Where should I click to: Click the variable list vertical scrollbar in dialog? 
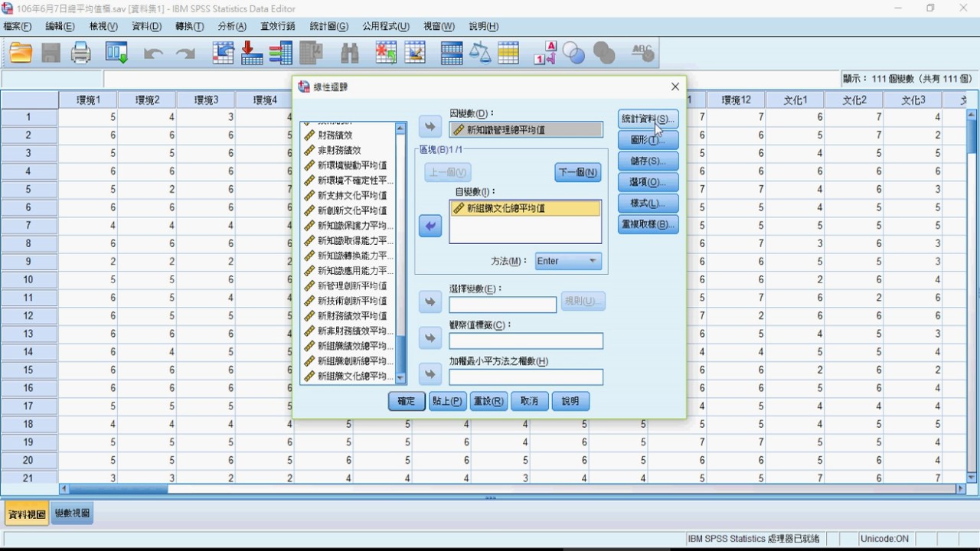tap(400, 253)
